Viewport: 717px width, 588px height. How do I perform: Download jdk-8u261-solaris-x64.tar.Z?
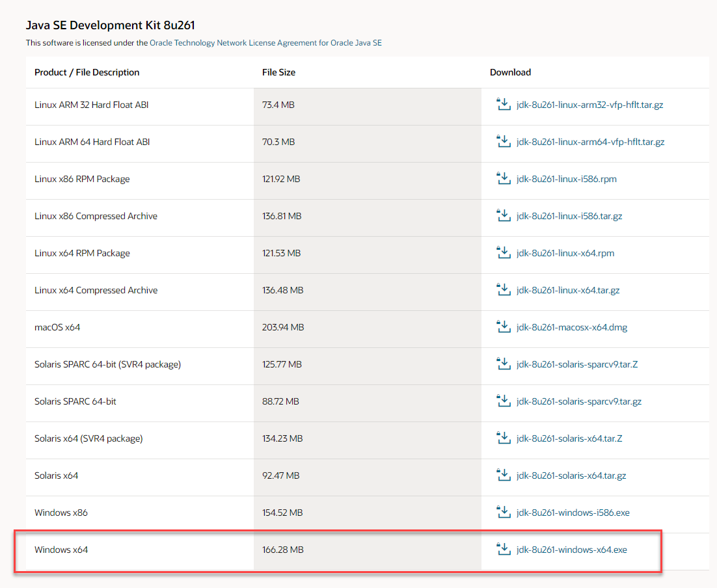click(569, 438)
